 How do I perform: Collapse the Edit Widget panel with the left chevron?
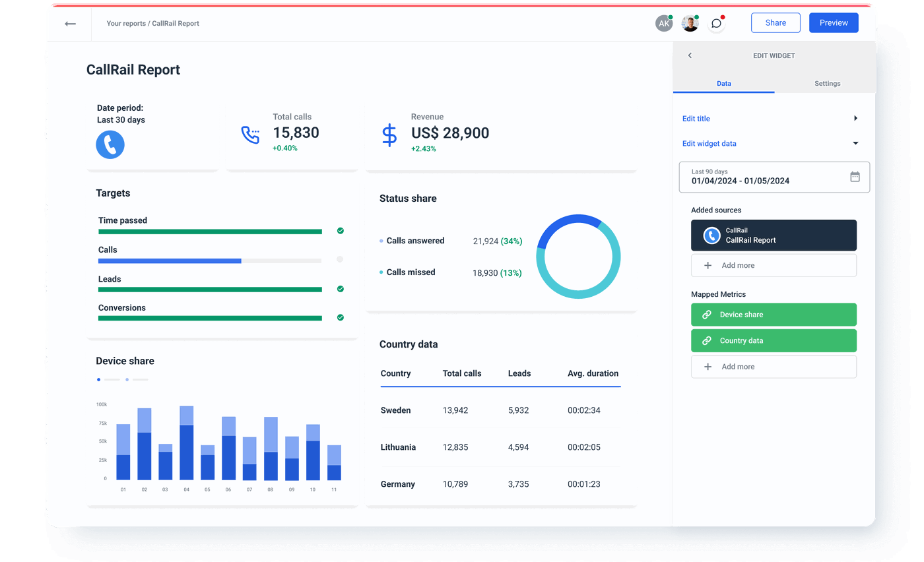pos(690,55)
